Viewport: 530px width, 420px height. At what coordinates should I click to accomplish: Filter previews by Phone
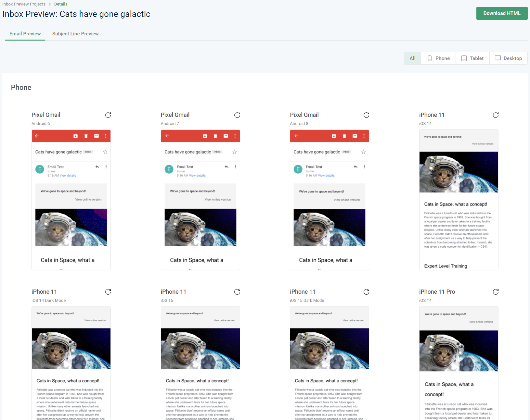[438, 58]
